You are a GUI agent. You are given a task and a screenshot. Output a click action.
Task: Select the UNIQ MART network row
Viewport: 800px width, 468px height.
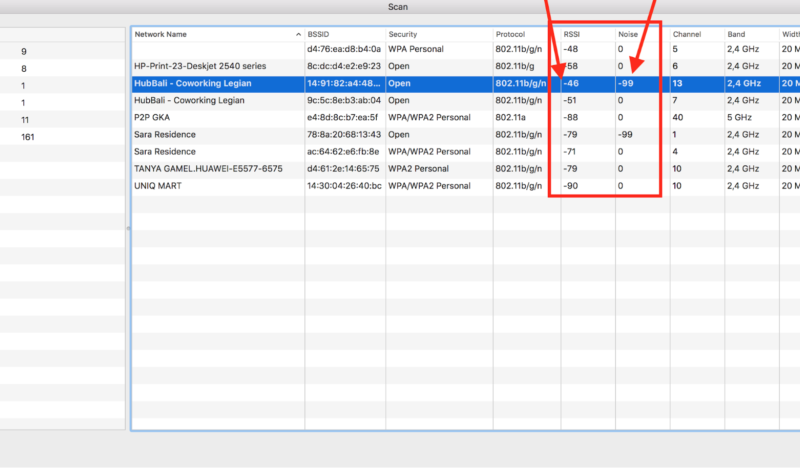466,186
